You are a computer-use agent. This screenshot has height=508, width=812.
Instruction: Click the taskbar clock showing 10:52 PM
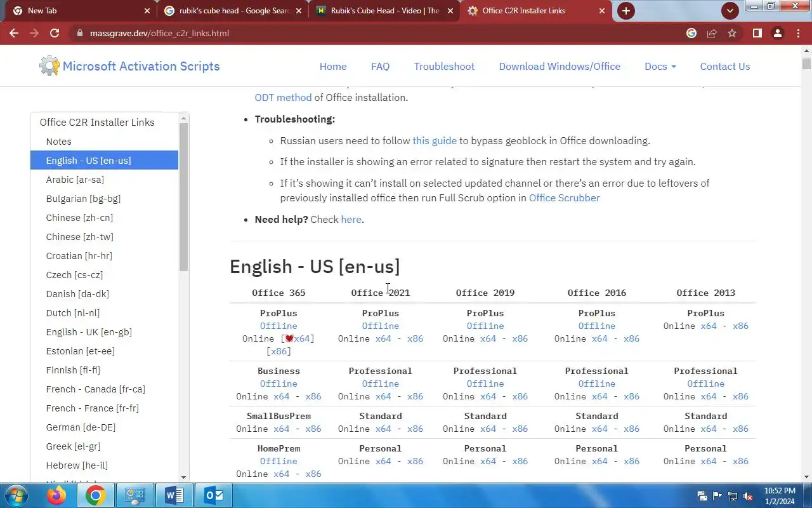[780, 495]
